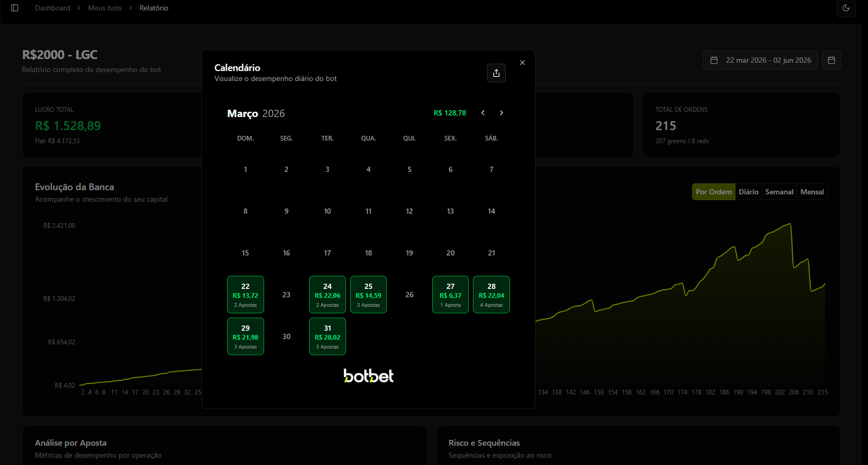Close the Calendário dialog

coord(522,63)
